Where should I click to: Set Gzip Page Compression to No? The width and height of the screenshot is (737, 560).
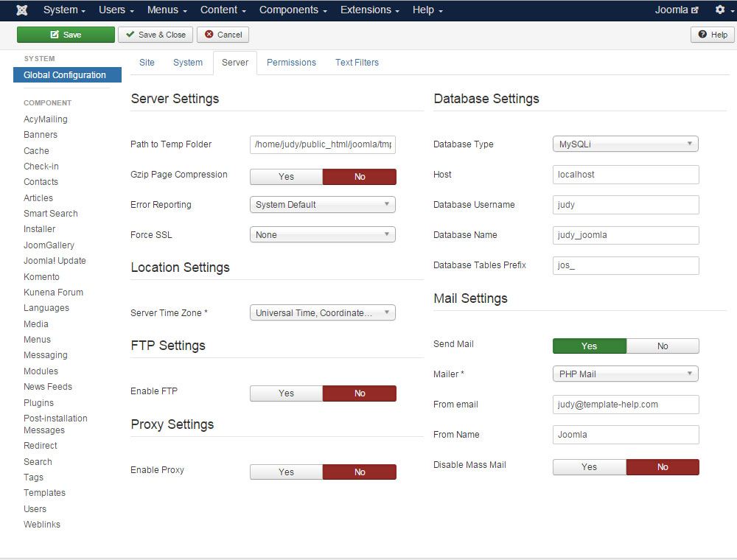(360, 177)
